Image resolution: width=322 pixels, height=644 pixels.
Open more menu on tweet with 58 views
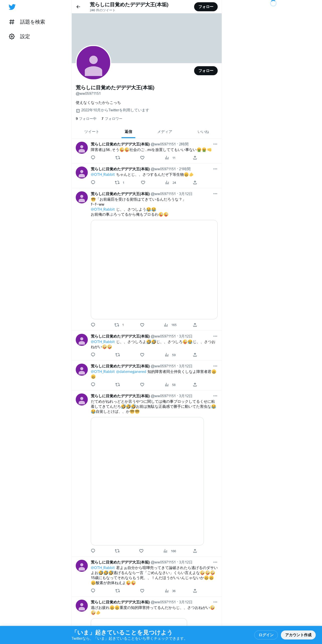(x=215, y=366)
